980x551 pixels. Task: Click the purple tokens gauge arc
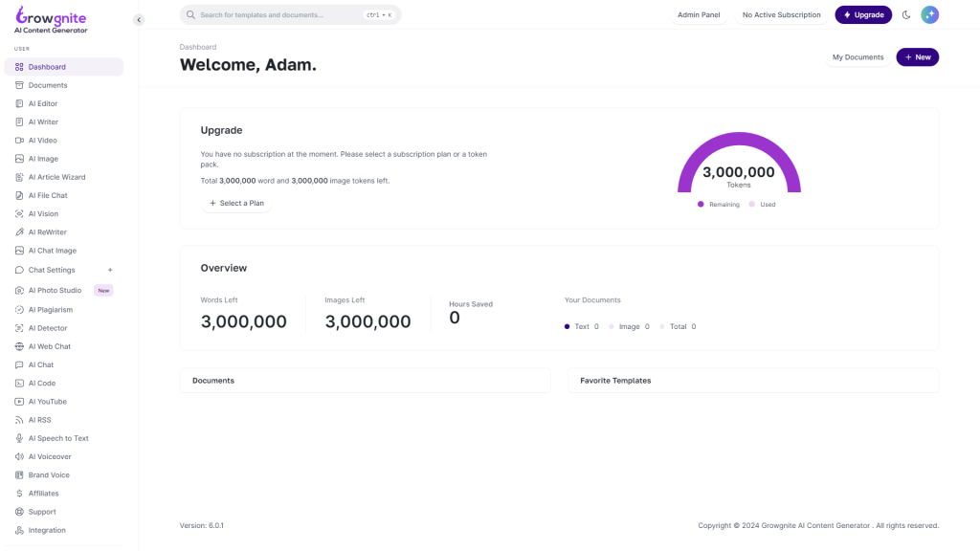pyautogui.click(x=690, y=163)
